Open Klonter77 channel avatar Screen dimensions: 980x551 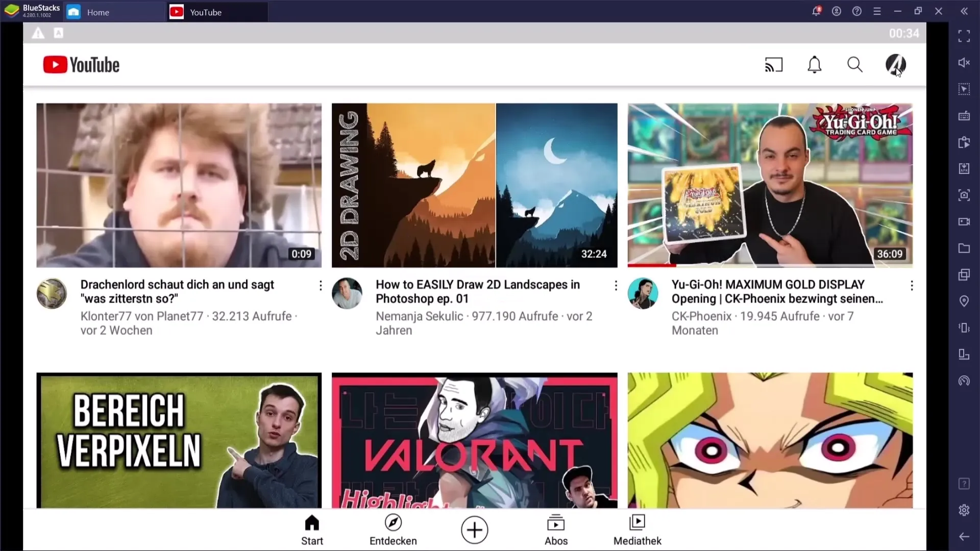coord(52,293)
